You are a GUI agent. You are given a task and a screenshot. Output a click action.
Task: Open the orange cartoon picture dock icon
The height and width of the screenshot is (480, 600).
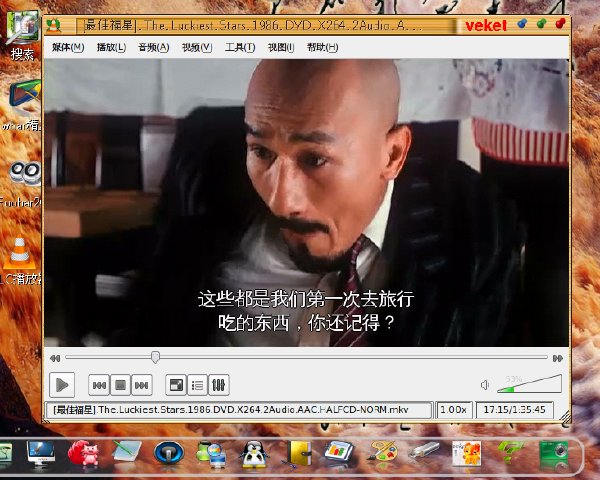click(x=466, y=453)
